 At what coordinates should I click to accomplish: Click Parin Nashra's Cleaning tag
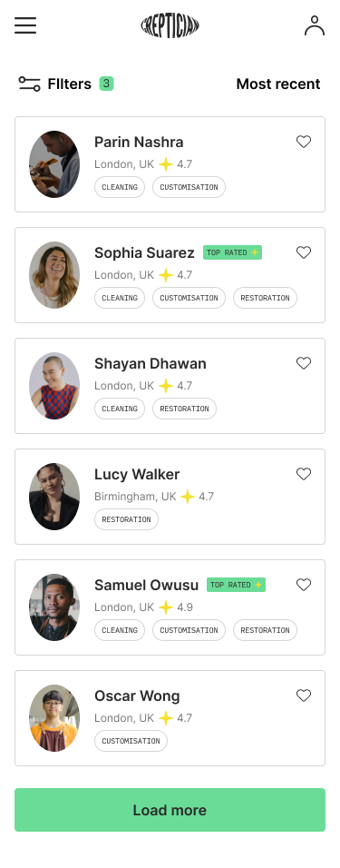pos(120,187)
